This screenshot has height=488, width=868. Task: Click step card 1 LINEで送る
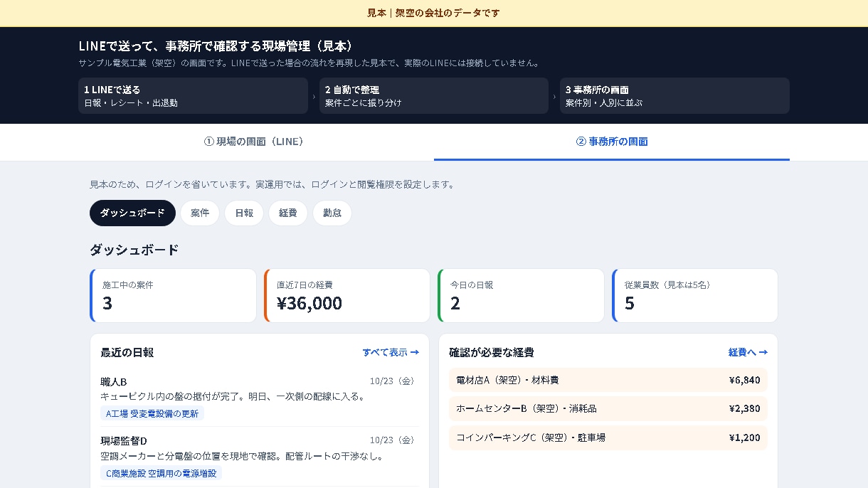(x=193, y=96)
